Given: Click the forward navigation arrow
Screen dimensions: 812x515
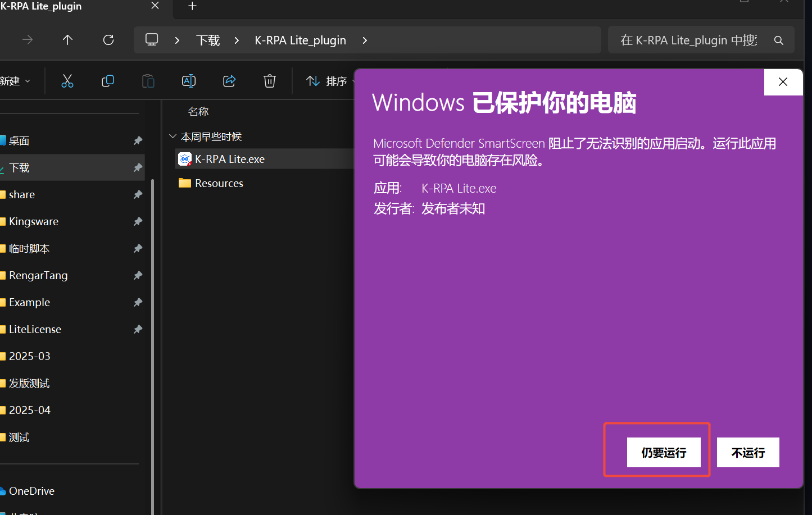Looking at the screenshot, I should [27, 40].
